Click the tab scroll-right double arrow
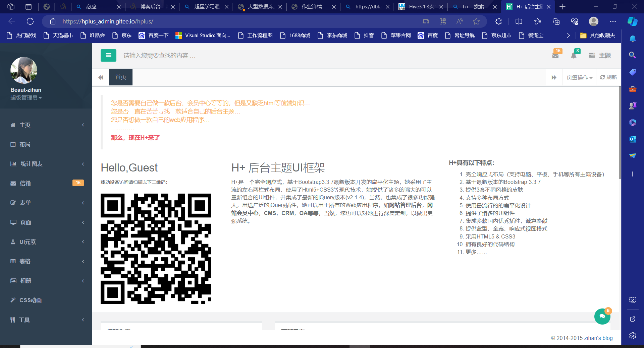This screenshot has width=644, height=348. point(554,77)
